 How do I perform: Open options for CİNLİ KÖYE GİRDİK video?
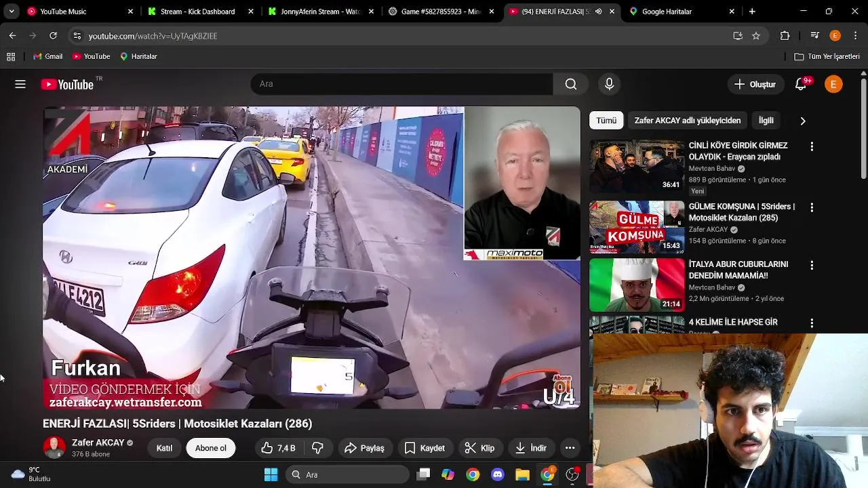(812, 146)
